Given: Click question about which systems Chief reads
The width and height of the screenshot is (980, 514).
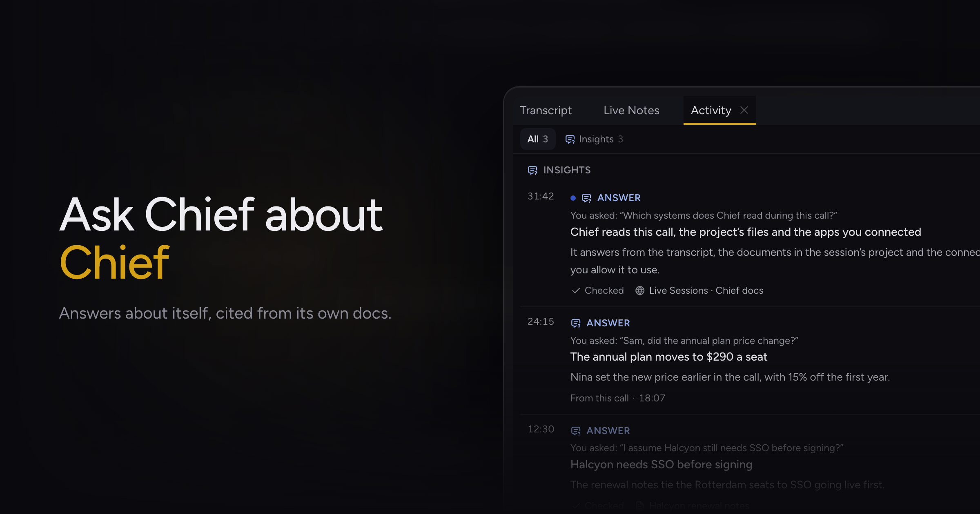Looking at the screenshot, I should point(704,215).
